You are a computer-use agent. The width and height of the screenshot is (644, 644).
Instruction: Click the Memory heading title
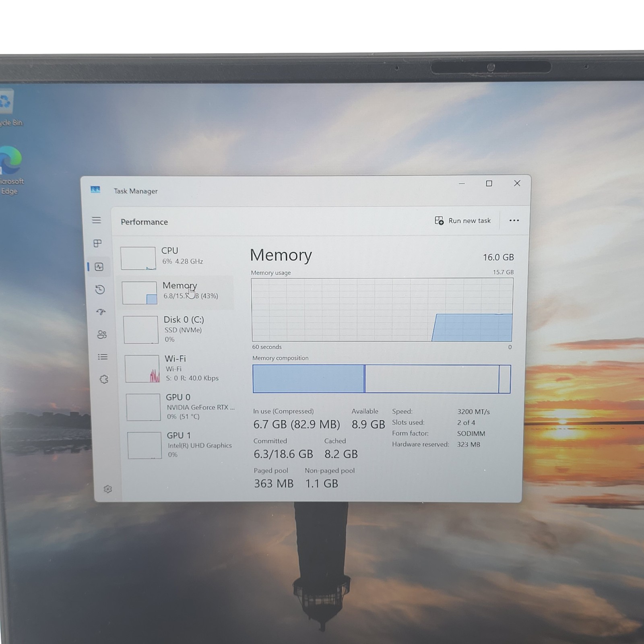click(x=281, y=255)
